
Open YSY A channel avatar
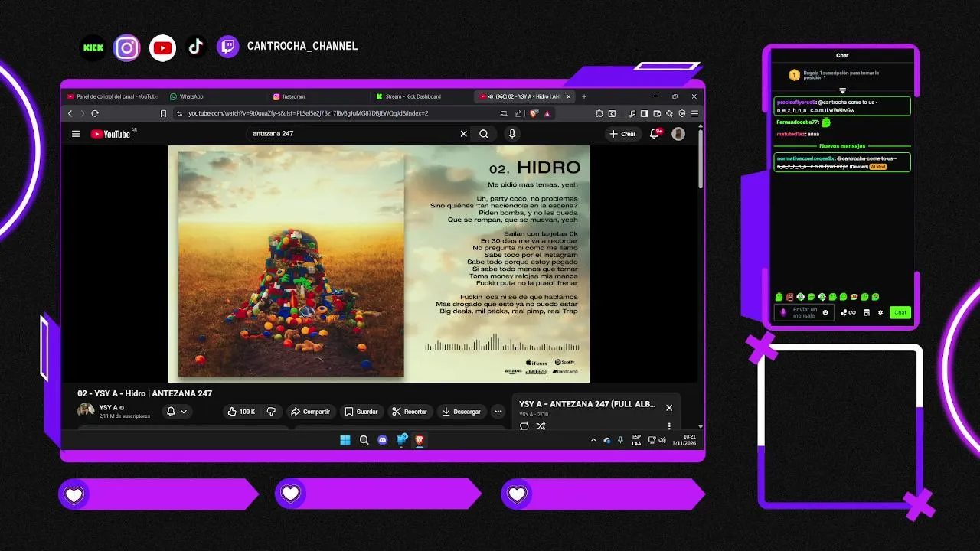coord(86,411)
